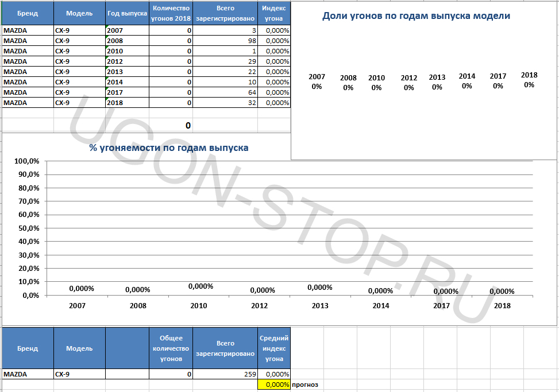The image size is (559, 392).
Task: Click the 50,0% value axis label
Action: [29, 228]
